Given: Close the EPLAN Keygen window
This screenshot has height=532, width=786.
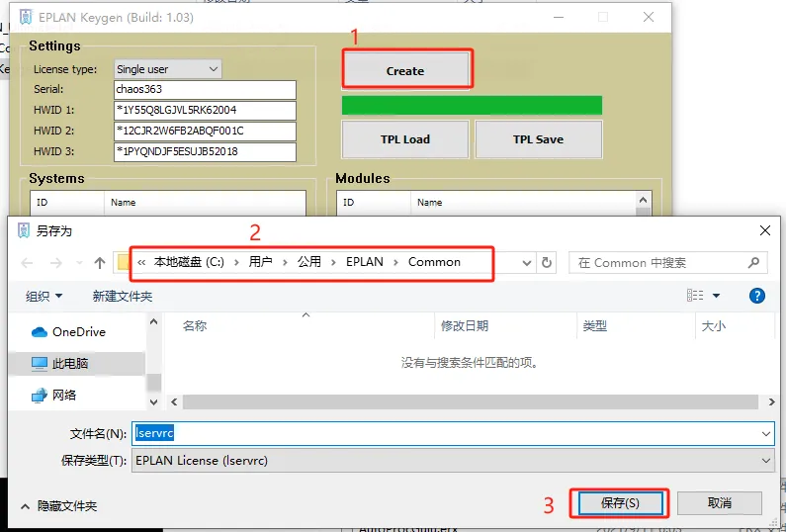Looking at the screenshot, I should (x=649, y=17).
